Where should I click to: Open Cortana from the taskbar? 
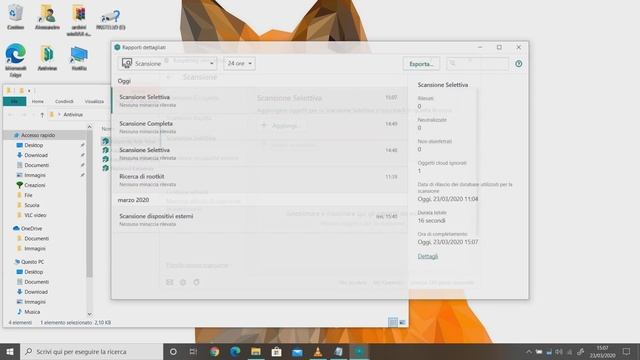(173, 351)
